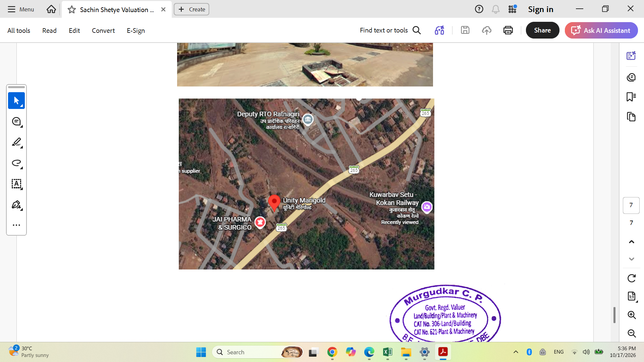Click the Share button
The width and height of the screenshot is (644, 362).
pyautogui.click(x=542, y=30)
